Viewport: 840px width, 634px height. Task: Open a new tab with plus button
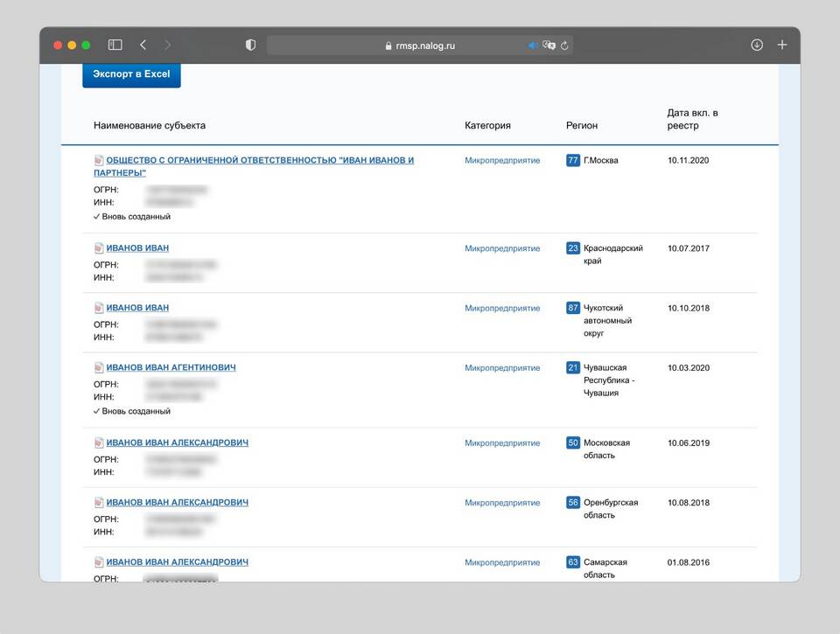782,45
